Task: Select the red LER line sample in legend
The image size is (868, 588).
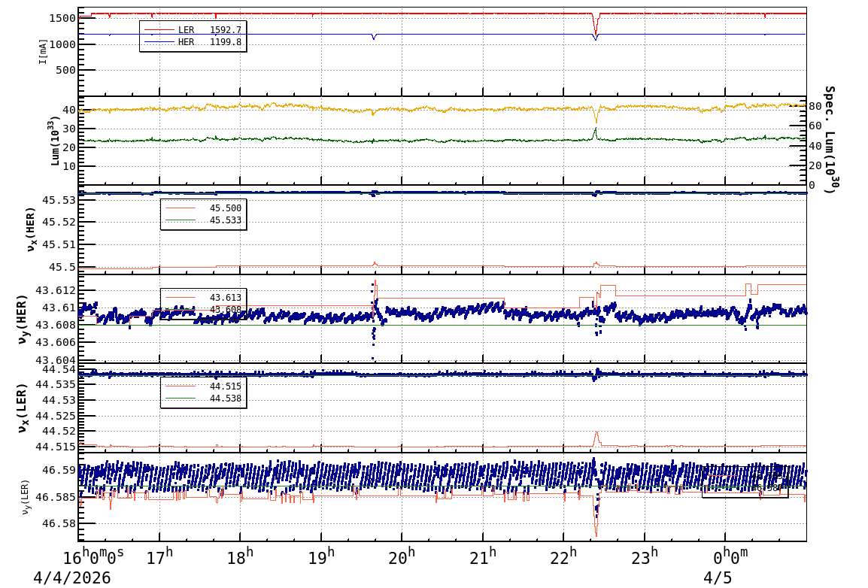Action: point(159,30)
